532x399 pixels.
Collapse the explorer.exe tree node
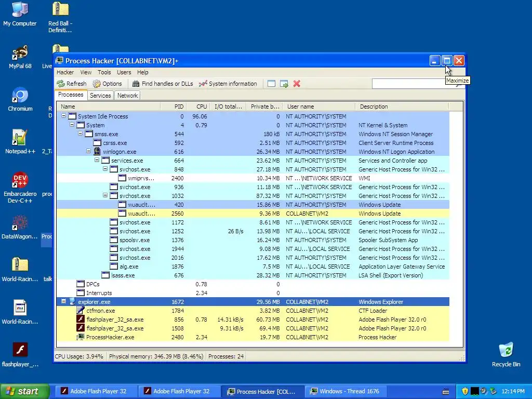click(x=63, y=301)
